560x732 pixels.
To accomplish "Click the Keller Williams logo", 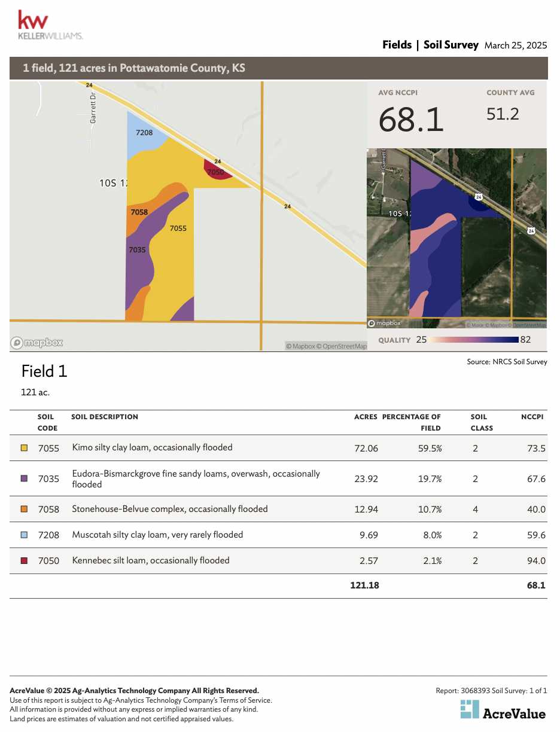I will tap(51, 26).
